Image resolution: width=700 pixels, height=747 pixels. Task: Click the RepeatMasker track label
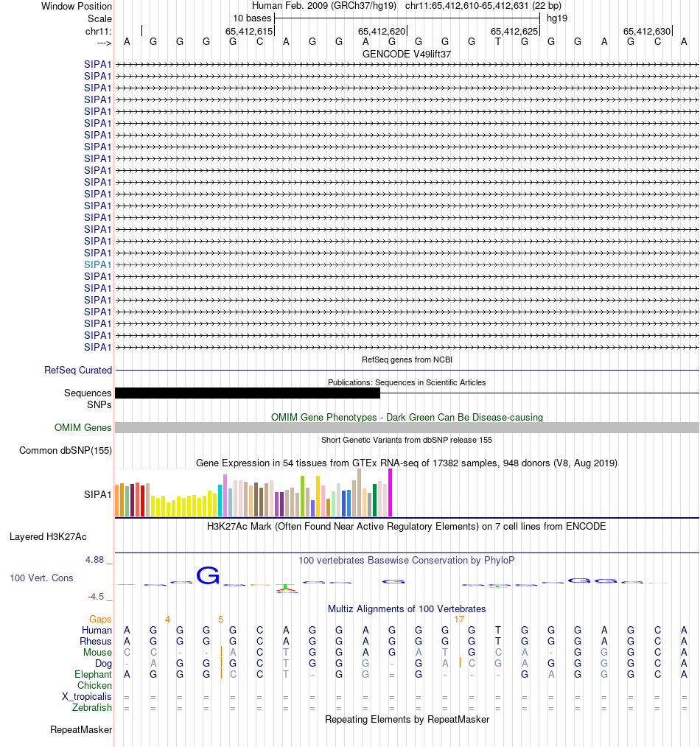tap(81, 730)
